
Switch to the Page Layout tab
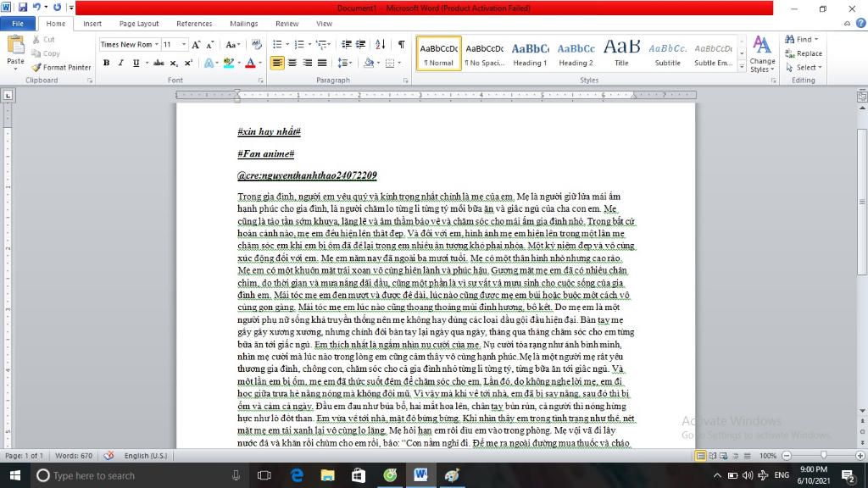pyautogui.click(x=139, y=24)
